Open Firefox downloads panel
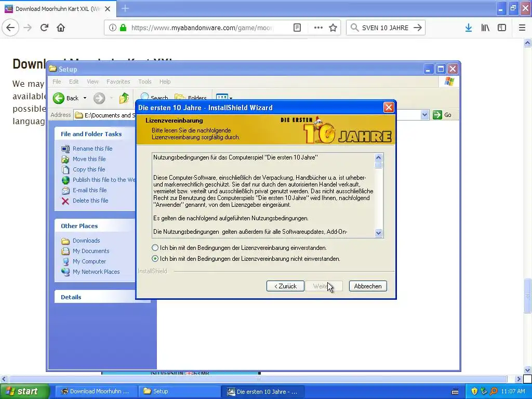This screenshot has height=399, width=532. [x=469, y=28]
